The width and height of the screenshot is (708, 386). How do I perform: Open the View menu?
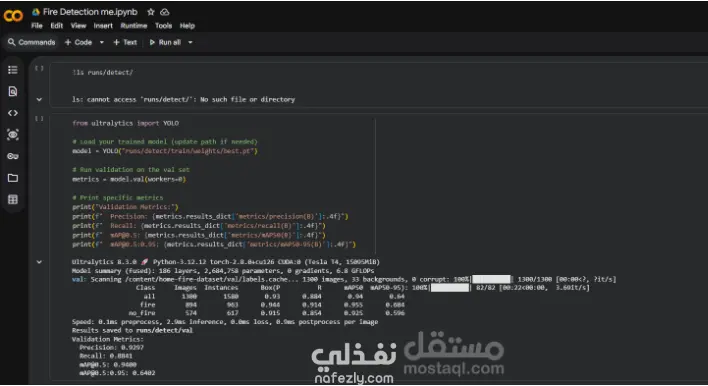78,26
